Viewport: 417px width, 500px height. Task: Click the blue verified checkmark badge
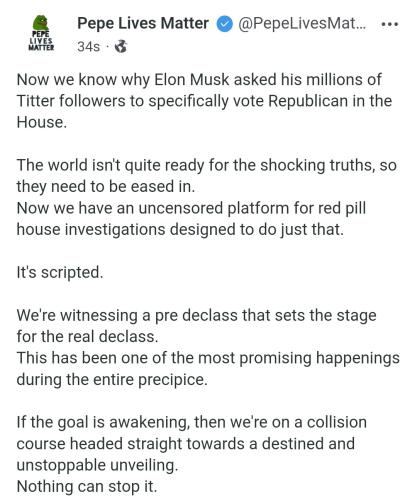pyautogui.click(x=224, y=24)
